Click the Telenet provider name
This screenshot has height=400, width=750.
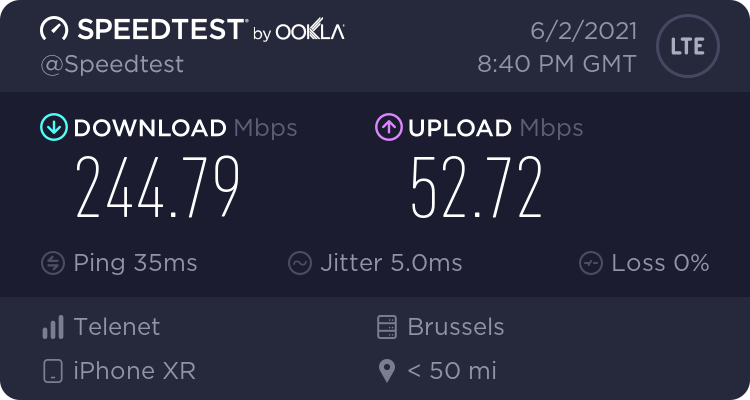(x=117, y=327)
